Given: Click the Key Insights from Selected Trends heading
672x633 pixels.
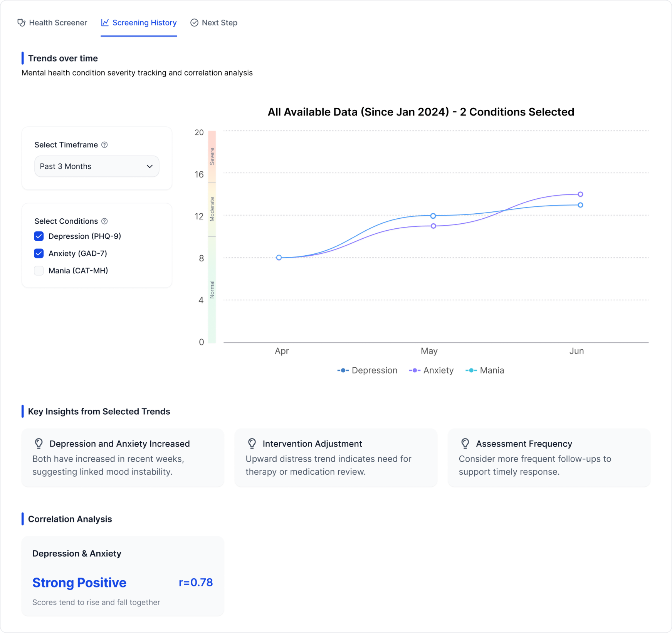Looking at the screenshot, I should (99, 411).
